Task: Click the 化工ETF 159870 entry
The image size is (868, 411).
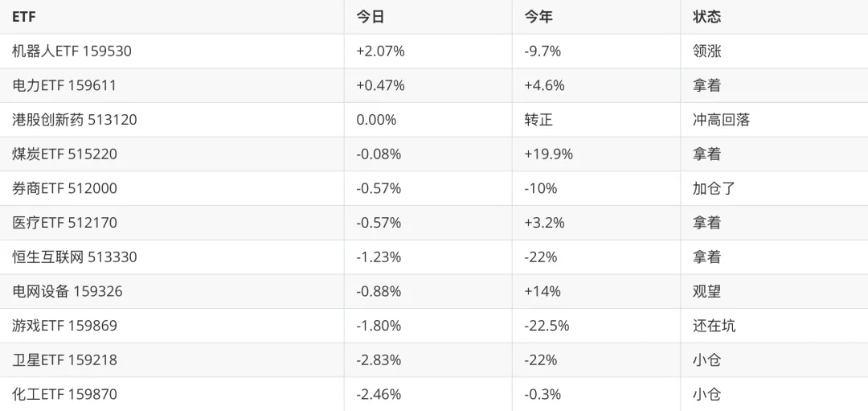Action: pyautogui.click(x=65, y=395)
